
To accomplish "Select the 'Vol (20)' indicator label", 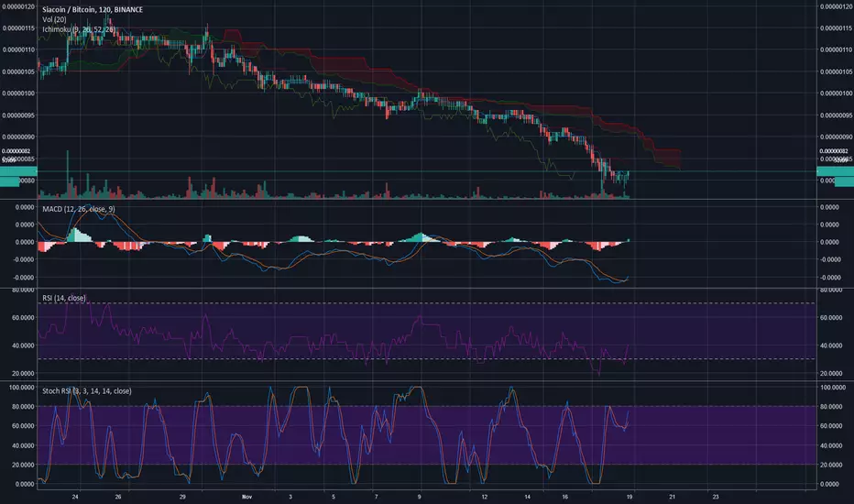I will [x=54, y=19].
